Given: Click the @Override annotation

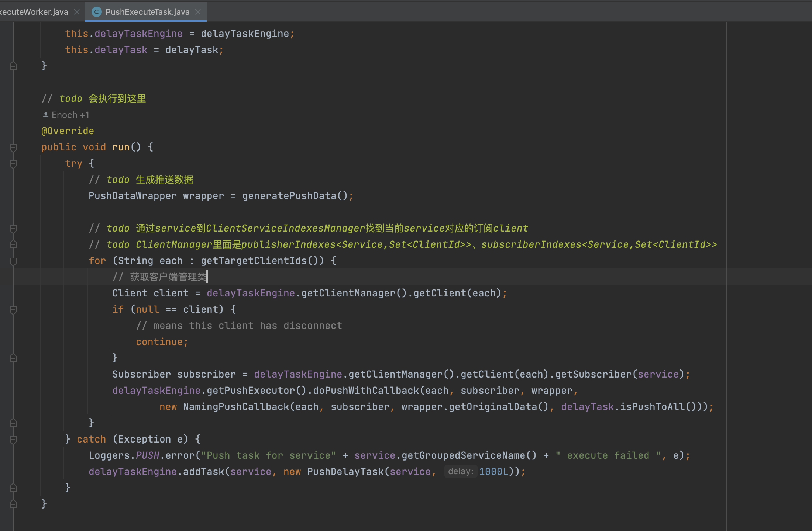Looking at the screenshot, I should [68, 131].
